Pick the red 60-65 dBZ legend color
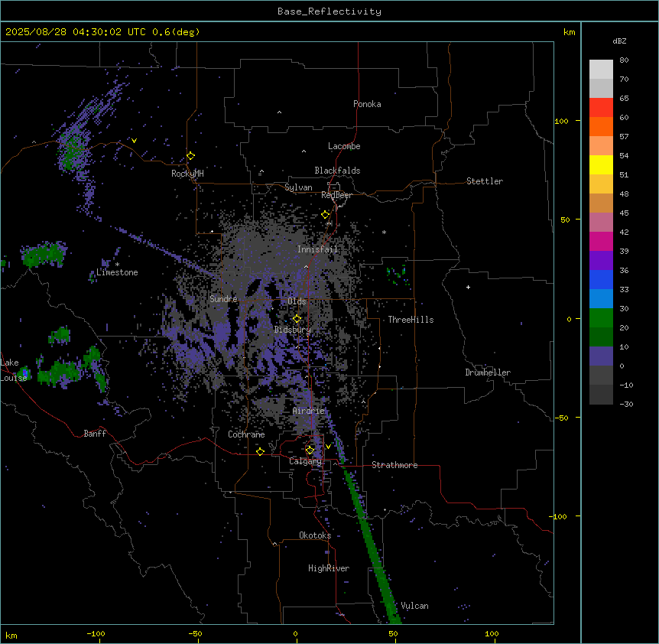This screenshot has width=659, height=644. click(x=601, y=108)
